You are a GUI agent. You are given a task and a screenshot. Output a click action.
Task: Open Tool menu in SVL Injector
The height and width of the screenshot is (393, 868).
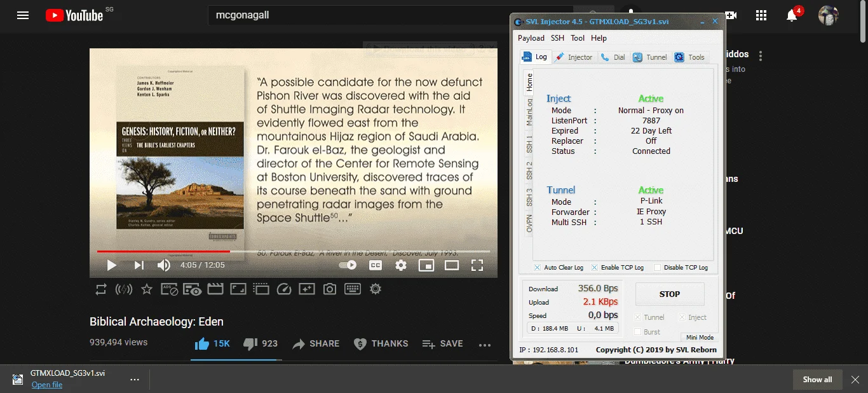578,38
